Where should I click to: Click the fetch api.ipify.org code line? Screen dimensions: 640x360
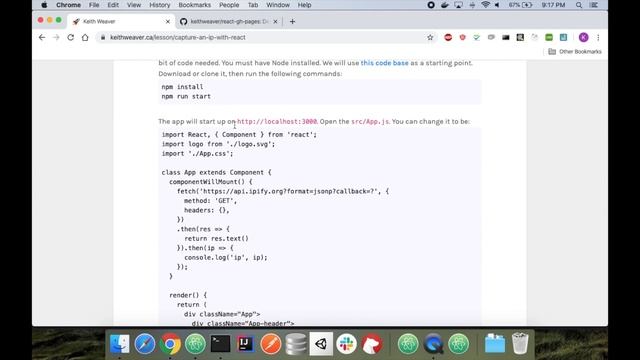click(283, 191)
